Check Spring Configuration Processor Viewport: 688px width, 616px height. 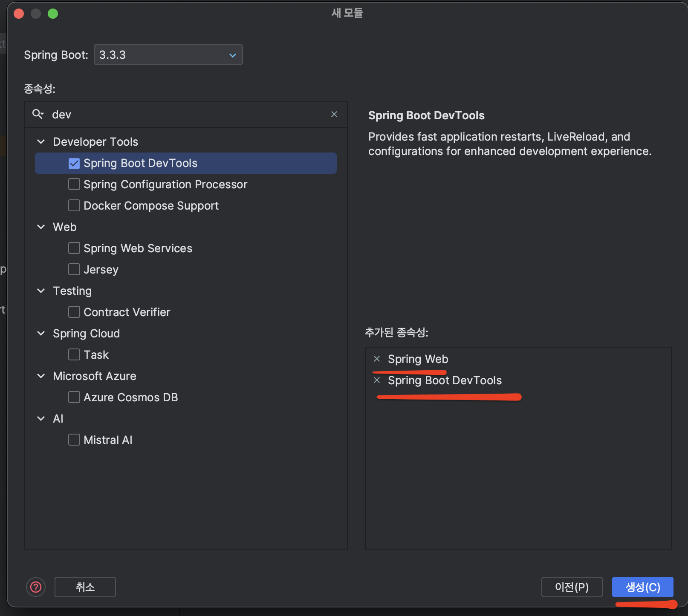(x=74, y=184)
